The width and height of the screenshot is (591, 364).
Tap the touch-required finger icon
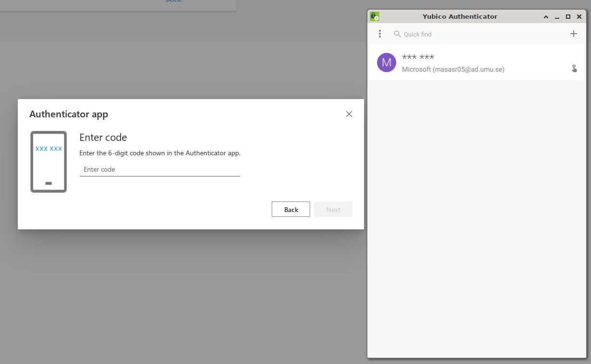[x=574, y=68]
